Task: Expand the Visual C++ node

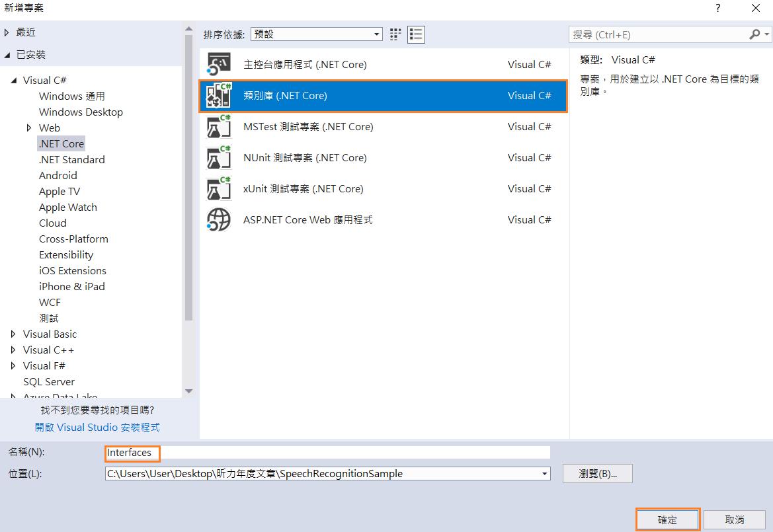Action: click(x=13, y=350)
